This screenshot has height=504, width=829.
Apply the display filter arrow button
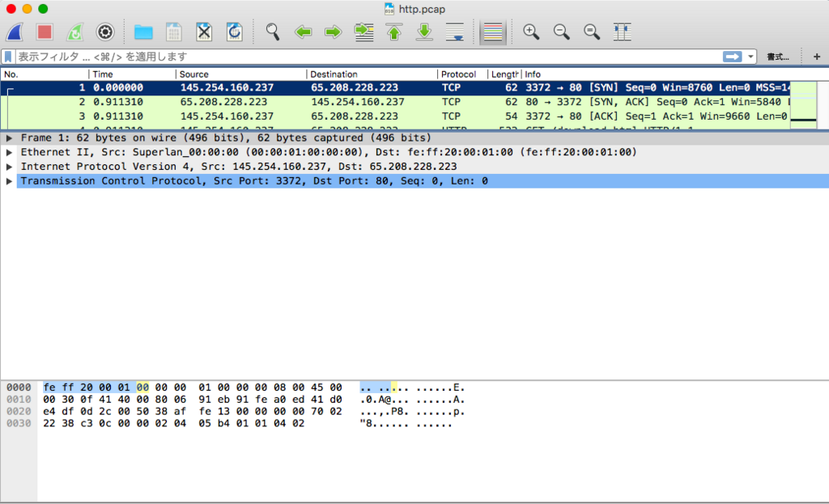pyautogui.click(x=732, y=57)
